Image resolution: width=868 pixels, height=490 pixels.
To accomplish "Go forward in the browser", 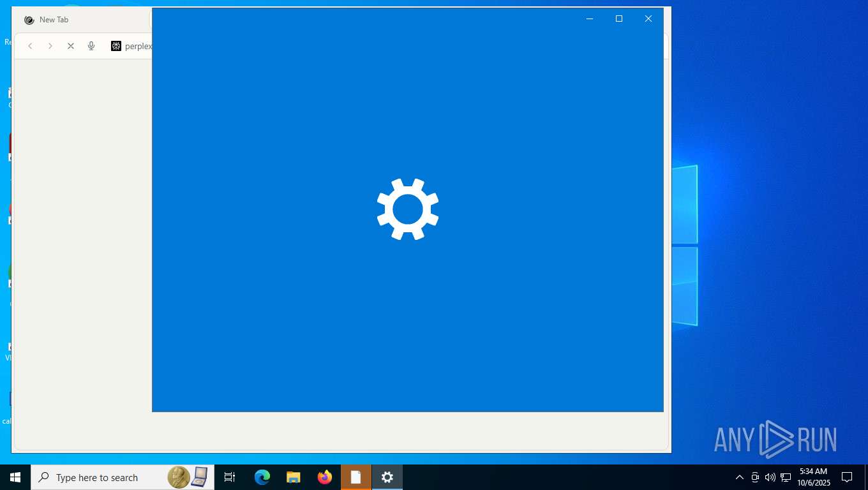I will [50, 46].
